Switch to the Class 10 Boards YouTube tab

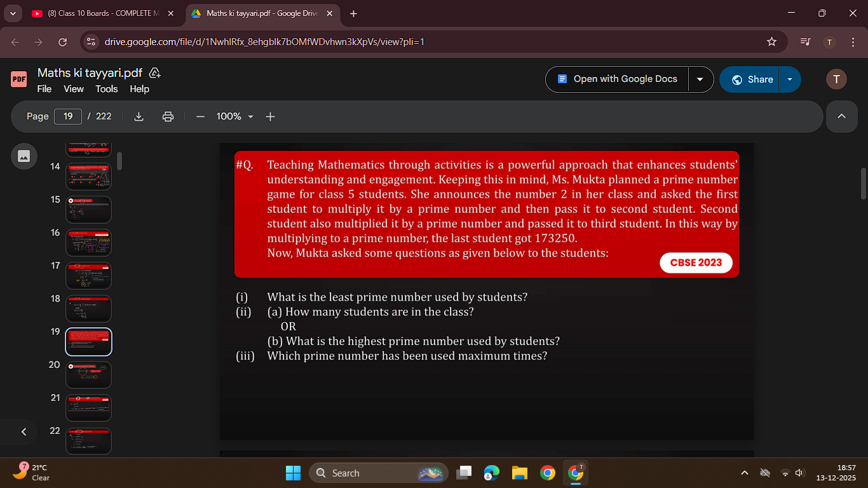coord(98,13)
